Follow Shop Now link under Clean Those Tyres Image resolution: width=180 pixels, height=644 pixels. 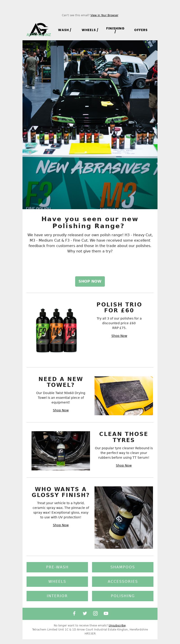click(124, 465)
